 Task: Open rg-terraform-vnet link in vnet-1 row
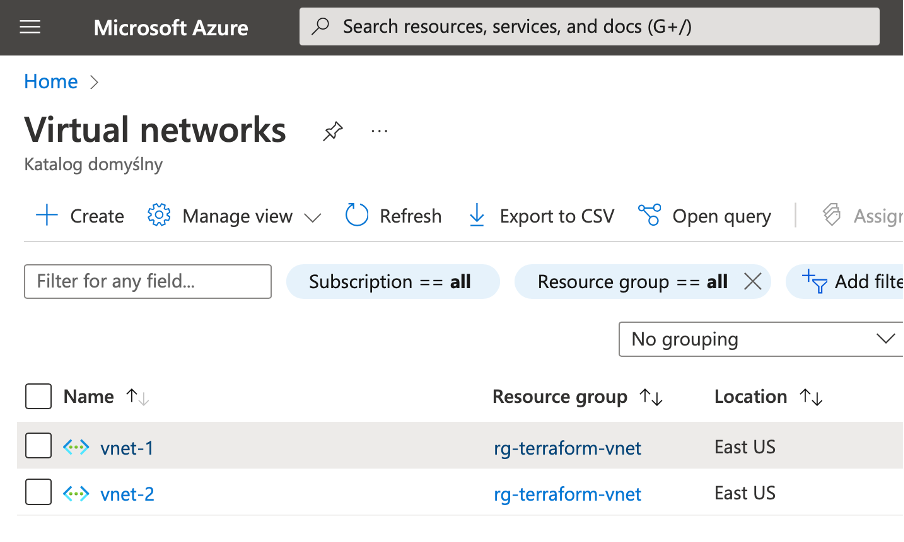pyautogui.click(x=567, y=448)
